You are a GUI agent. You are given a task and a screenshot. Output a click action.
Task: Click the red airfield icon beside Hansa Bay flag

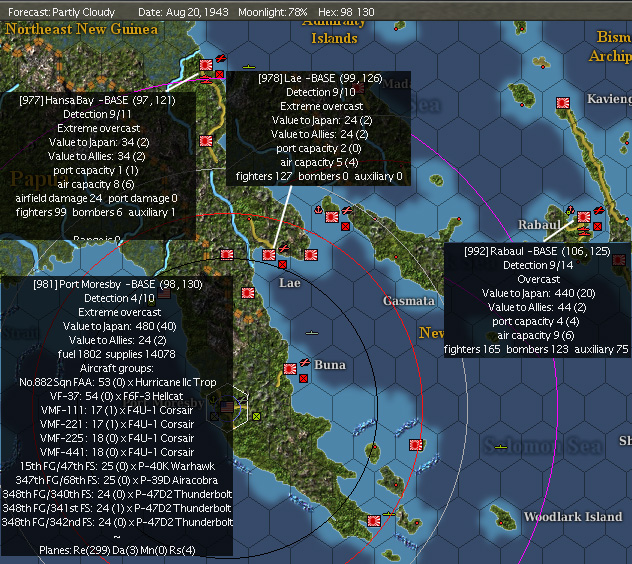tap(220, 58)
